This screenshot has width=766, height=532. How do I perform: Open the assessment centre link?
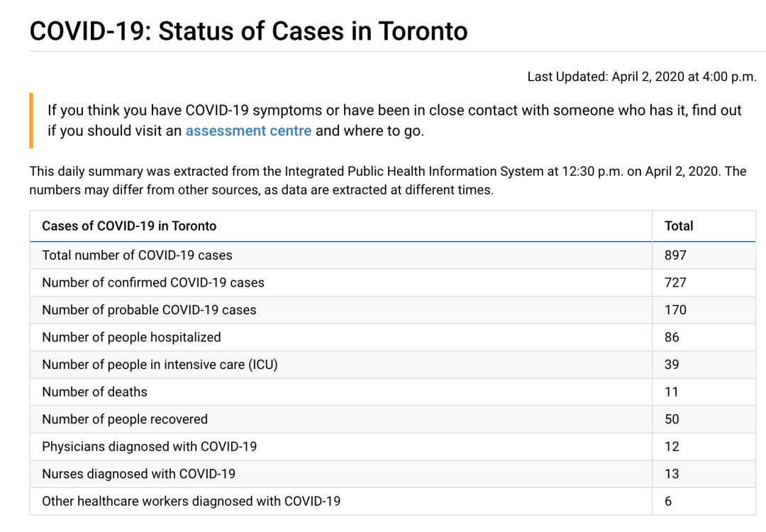(x=248, y=131)
